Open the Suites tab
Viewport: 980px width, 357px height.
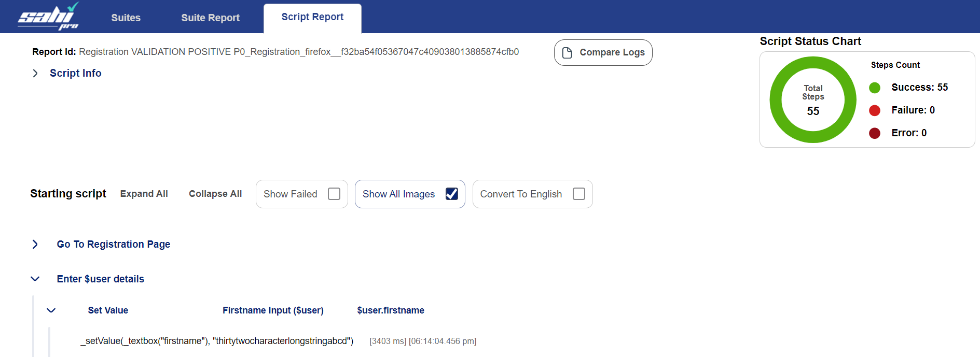[126, 18]
